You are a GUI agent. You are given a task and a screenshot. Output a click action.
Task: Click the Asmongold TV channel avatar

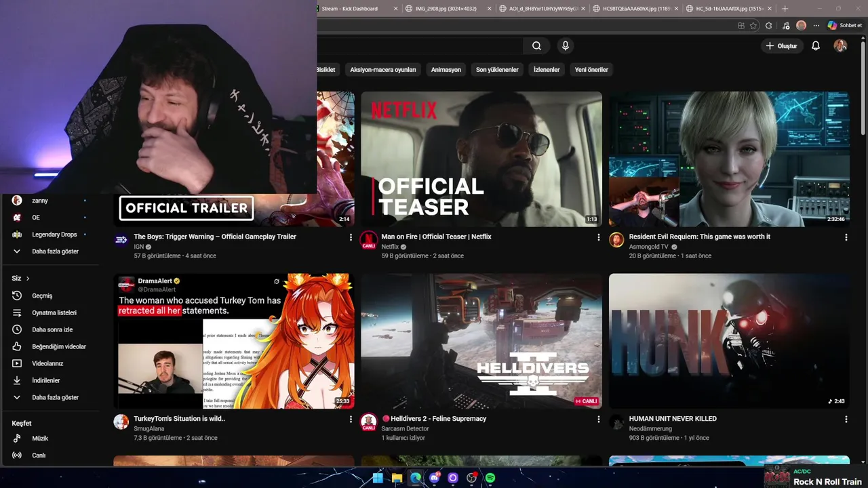coord(616,240)
